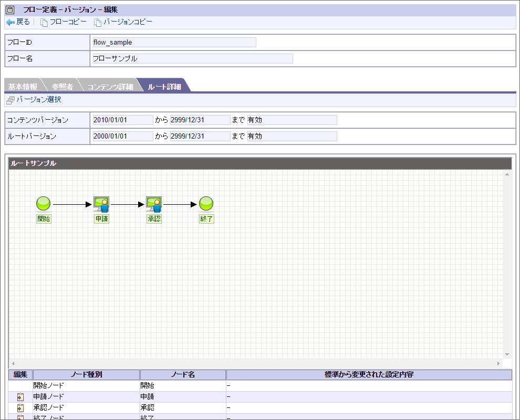
Task: Open the フローコピー link
Action: click(x=68, y=22)
